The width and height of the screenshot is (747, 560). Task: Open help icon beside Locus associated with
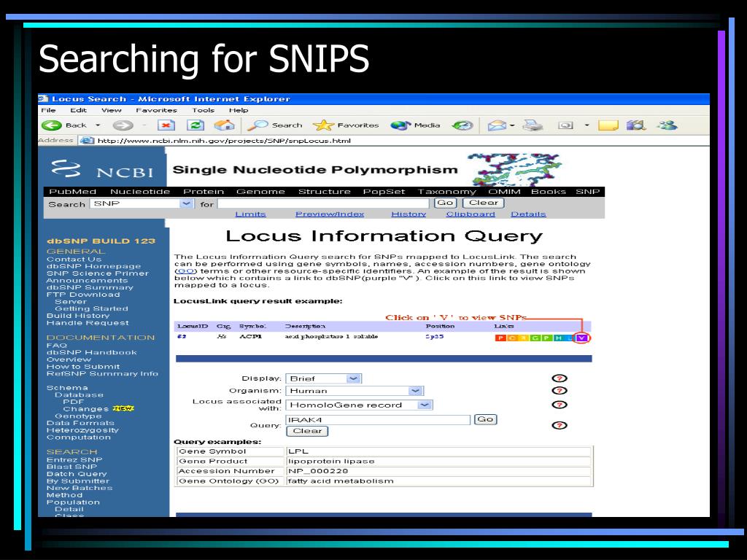560,405
